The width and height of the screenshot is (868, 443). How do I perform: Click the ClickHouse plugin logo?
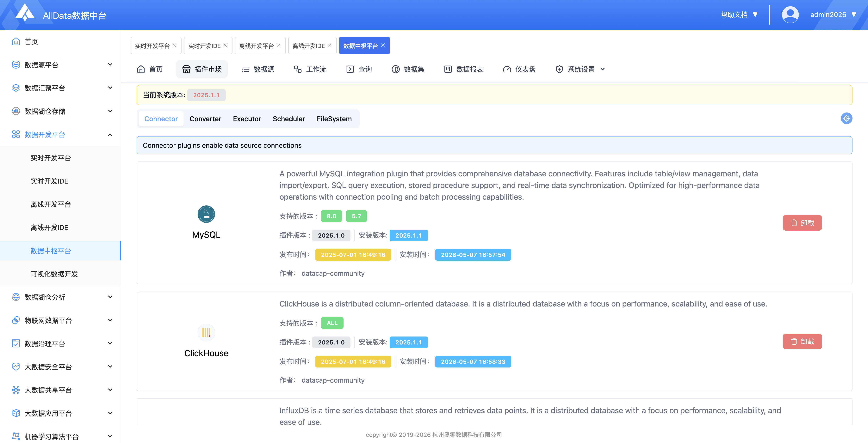click(206, 333)
